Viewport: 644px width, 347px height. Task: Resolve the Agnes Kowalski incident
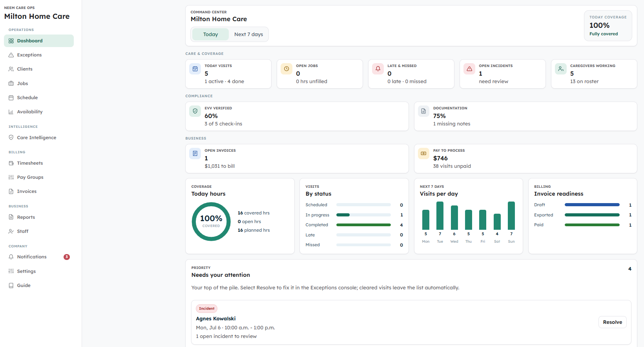[x=612, y=322]
